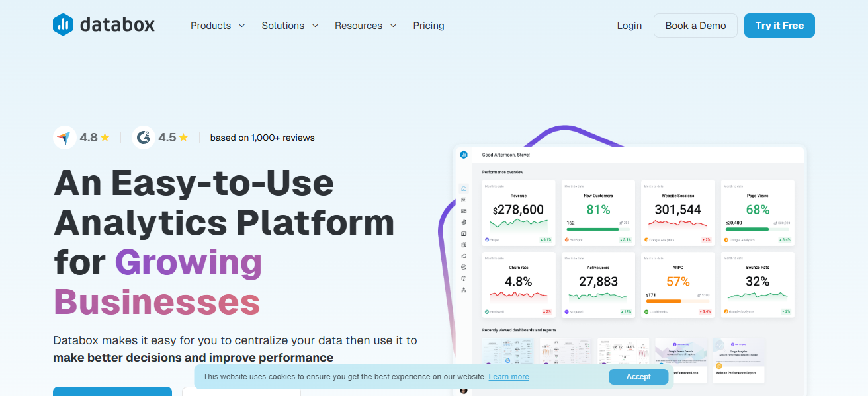Click the Capterra arrow icon beside 4.8
Image resolution: width=868 pixels, height=396 pixels.
[64, 138]
